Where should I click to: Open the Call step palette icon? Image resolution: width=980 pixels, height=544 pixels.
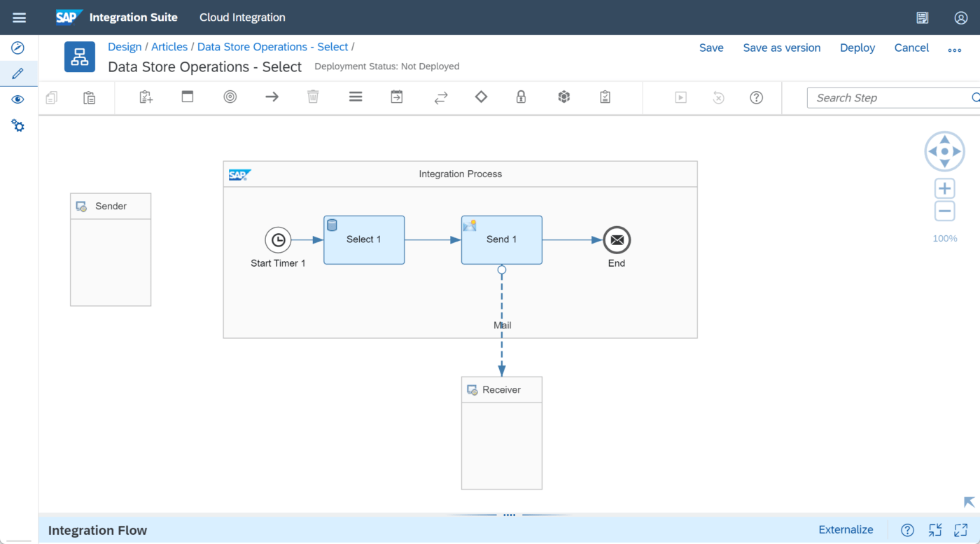pos(397,97)
